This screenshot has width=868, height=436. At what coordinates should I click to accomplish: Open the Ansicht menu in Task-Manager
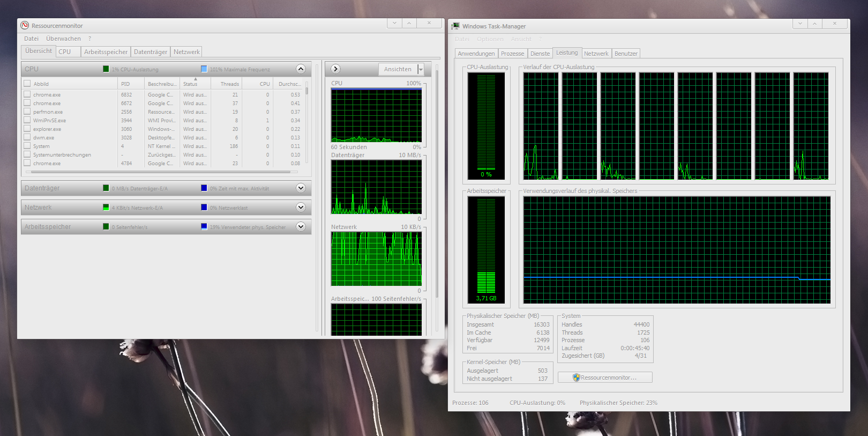click(x=521, y=39)
